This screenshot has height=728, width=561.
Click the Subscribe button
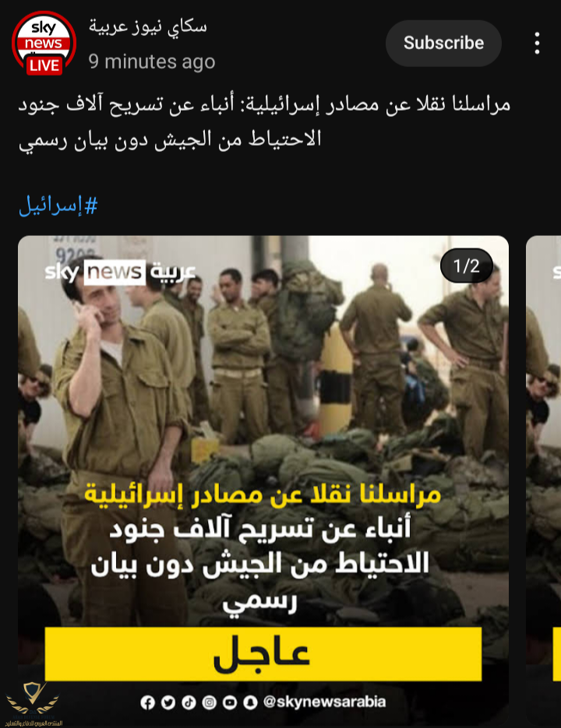(443, 43)
